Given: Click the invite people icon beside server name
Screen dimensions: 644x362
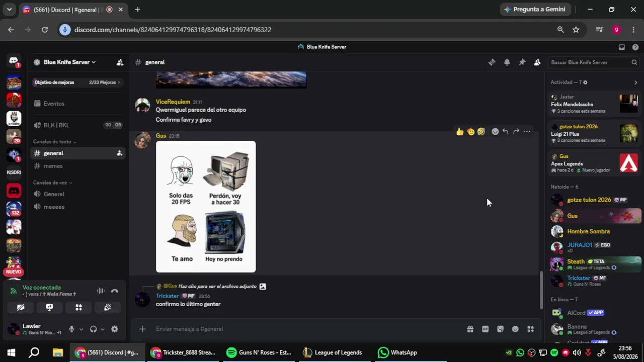Looking at the screenshot, I should pyautogui.click(x=120, y=62).
